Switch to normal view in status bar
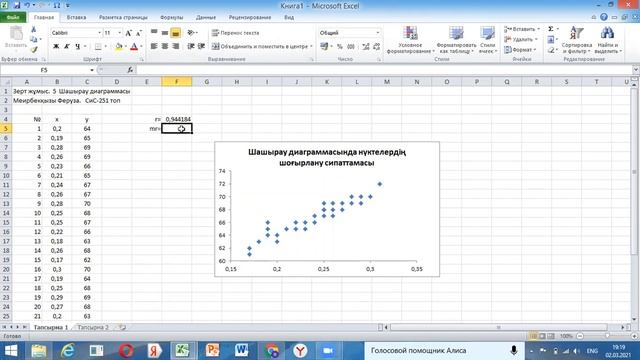Viewport: 640px width, 360px height. coord(533,336)
